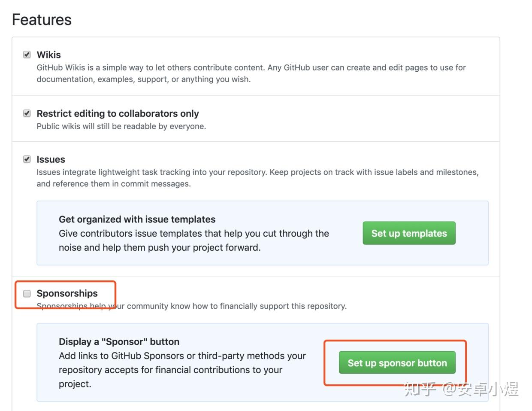Click the sponsor button description paragraph

click(182, 369)
